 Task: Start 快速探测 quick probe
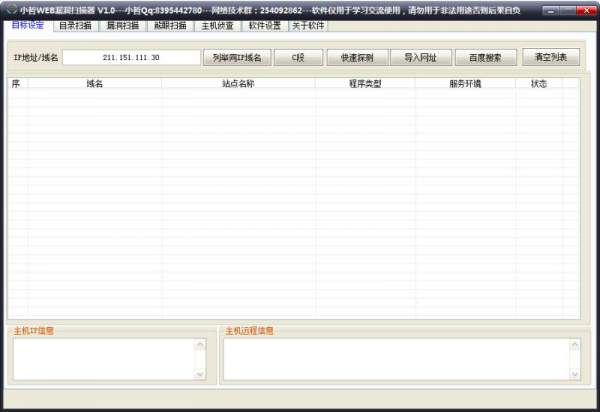[357, 57]
